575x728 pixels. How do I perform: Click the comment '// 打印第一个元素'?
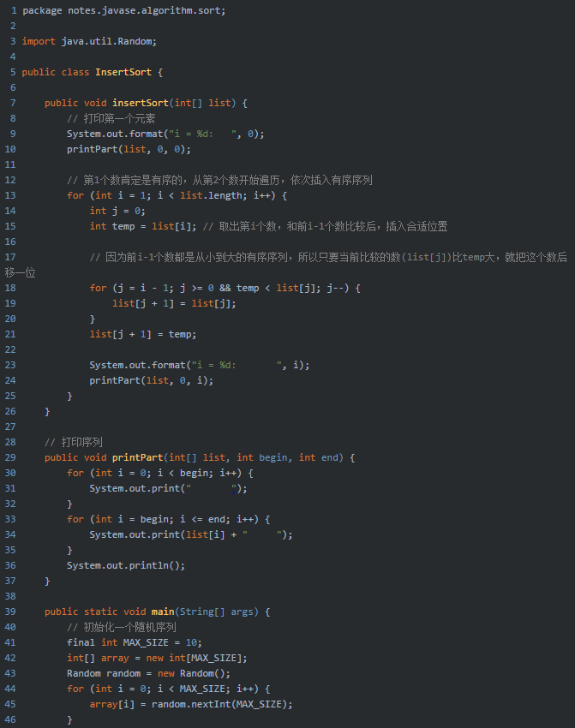[111, 118]
